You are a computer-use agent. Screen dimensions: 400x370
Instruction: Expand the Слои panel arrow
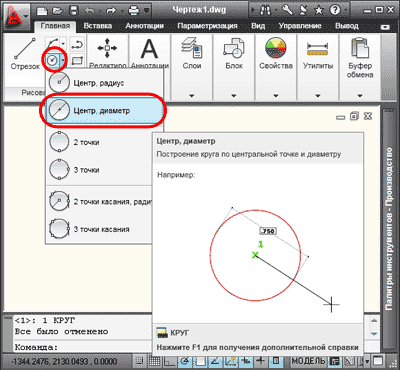[x=192, y=96]
